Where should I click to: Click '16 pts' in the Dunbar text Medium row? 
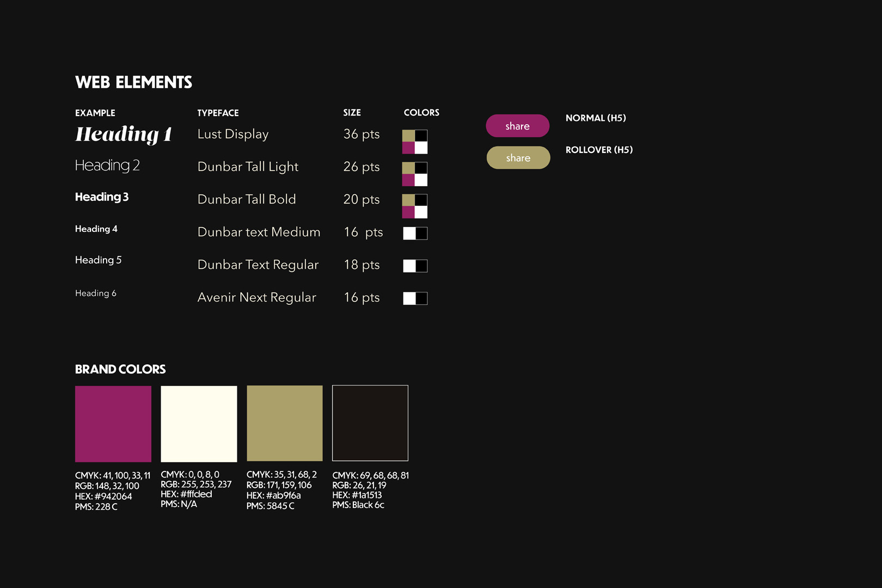364,232
